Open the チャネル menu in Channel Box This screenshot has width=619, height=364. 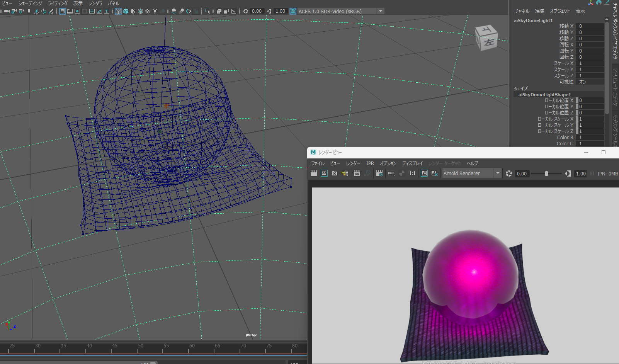[522, 11]
